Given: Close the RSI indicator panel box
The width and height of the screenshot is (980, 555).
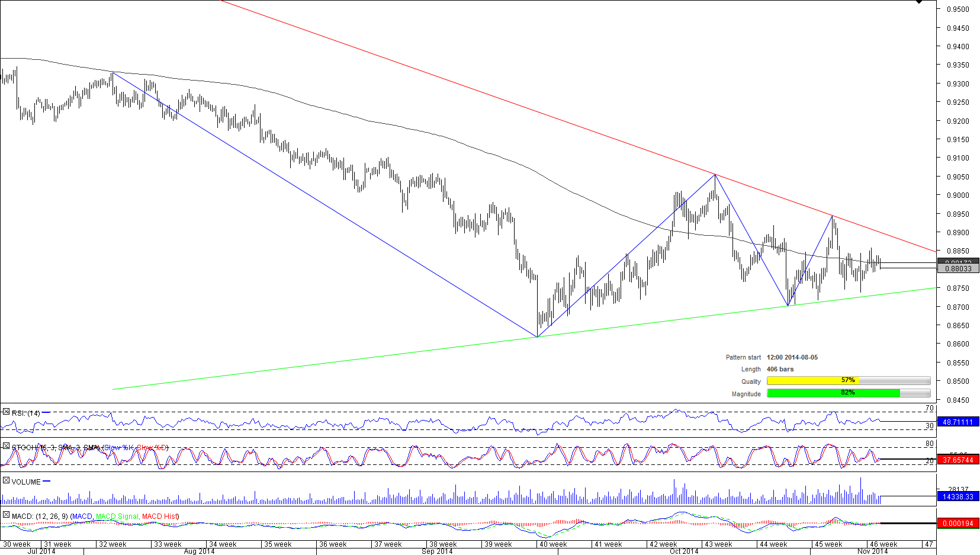Looking at the screenshot, I should coord(6,412).
